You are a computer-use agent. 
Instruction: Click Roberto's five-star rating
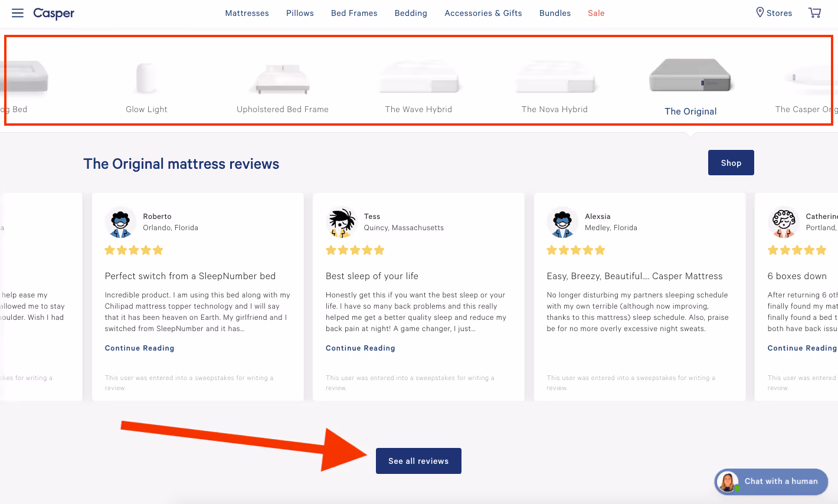pos(134,250)
